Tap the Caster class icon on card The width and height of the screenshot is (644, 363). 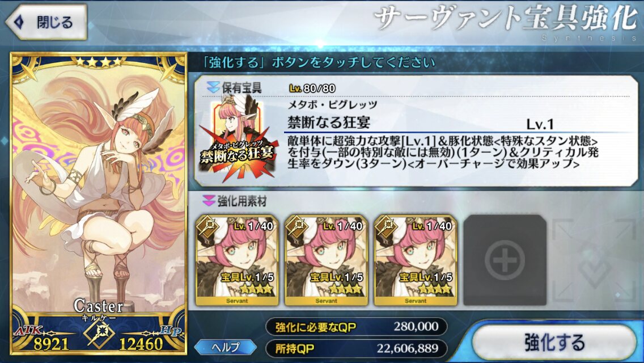click(99, 335)
